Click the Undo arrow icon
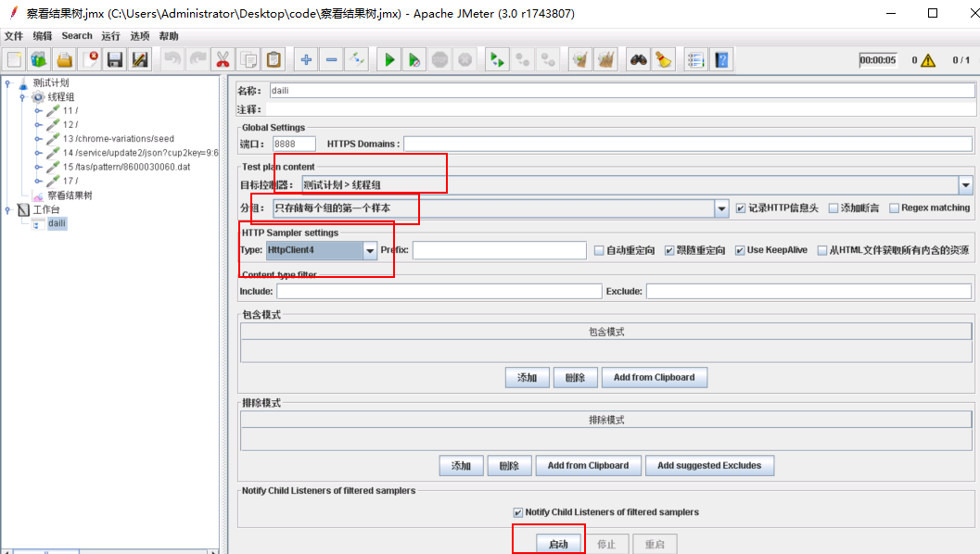The height and width of the screenshot is (554, 980). tap(172, 60)
